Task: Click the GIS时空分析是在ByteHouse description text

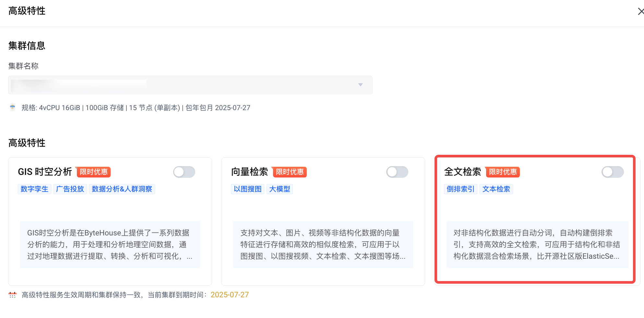Action: coord(110,244)
